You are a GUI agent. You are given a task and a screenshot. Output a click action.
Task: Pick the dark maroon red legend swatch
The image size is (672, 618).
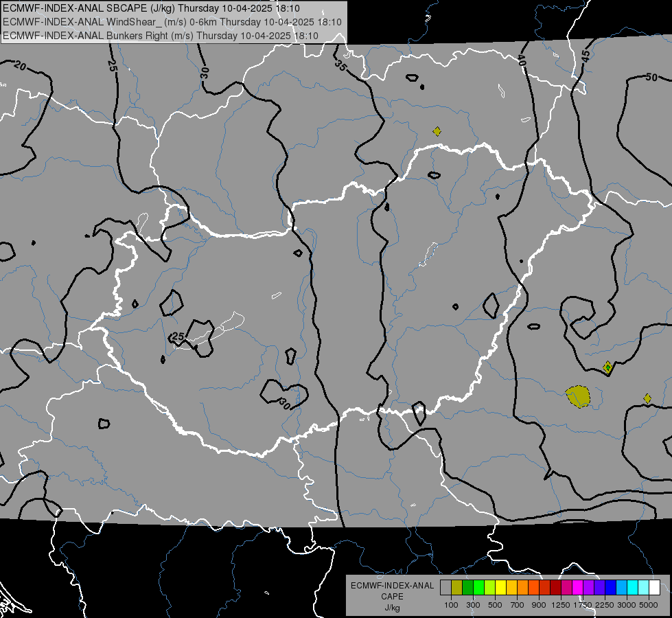point(556,588)
